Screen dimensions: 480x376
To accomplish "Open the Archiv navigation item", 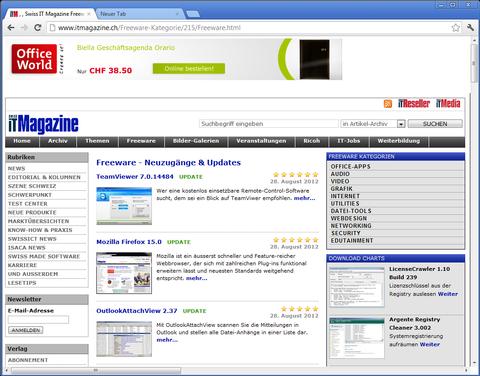I will (58, 141).
